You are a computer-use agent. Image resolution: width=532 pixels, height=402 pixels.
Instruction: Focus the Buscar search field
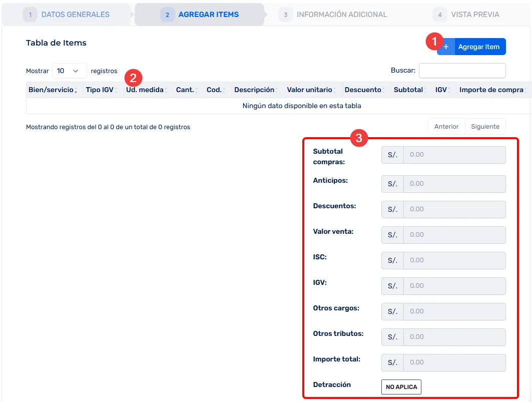click(x=462, y=71)
